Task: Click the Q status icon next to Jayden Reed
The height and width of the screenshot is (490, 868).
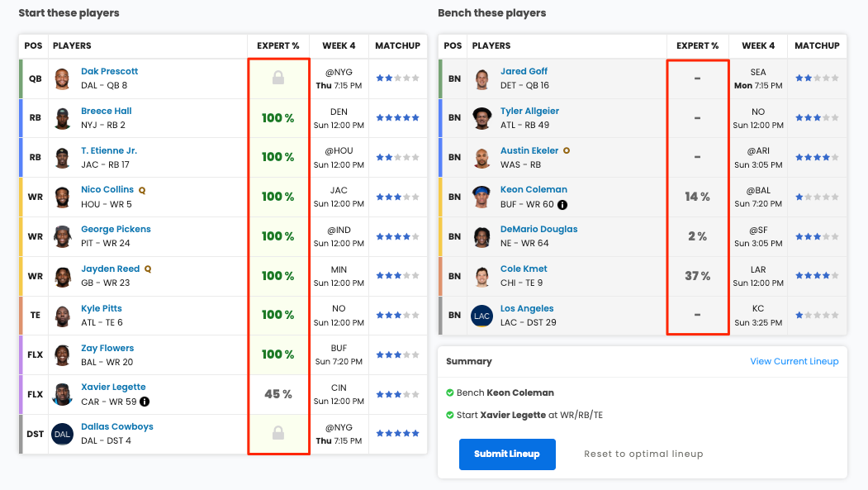Action: coord(148,269)
